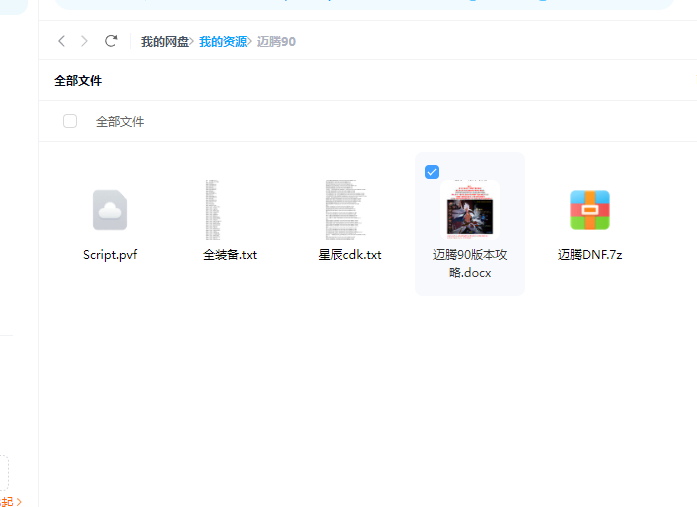
Task: Click the back navigation arrow
Action: (61, 41)
